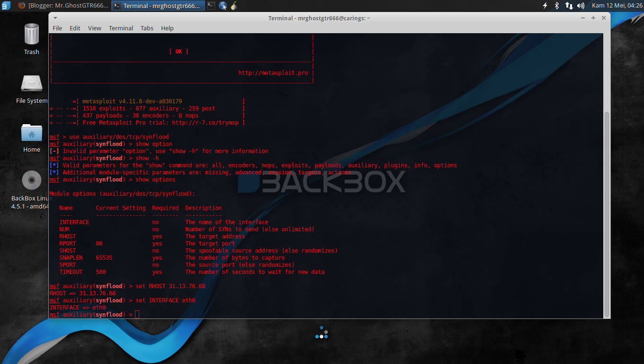This screenshot has height=364, width=644.
Task: Click the "Required" column header
Action: 165,208
